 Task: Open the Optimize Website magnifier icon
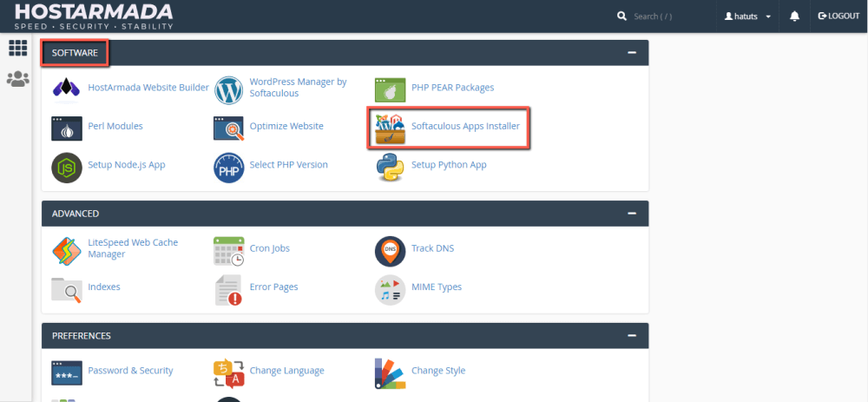228,129
